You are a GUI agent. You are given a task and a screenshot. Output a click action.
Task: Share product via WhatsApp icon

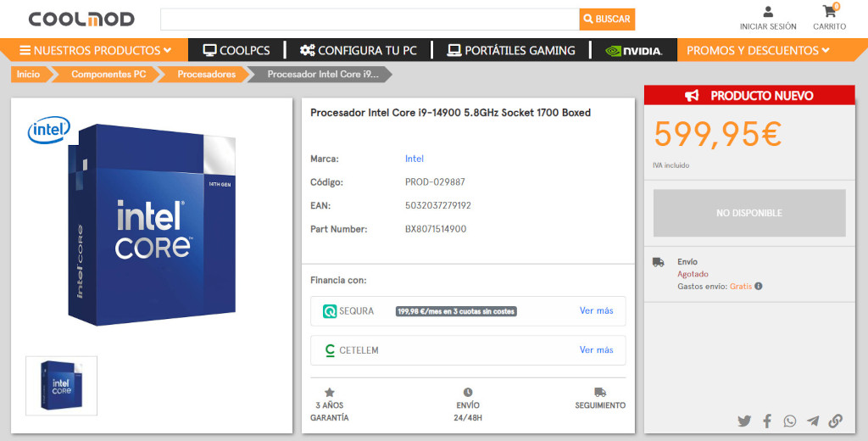coord(790,421)
